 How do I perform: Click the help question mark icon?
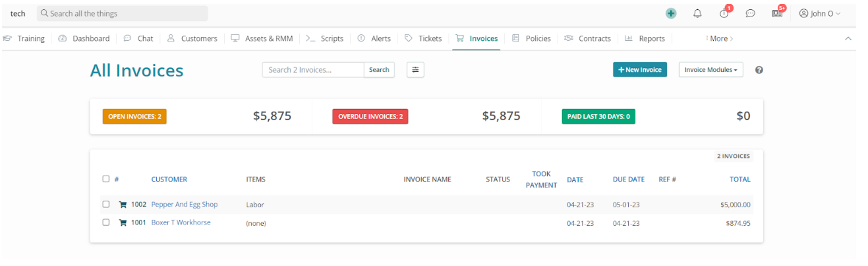coord(759,70)
